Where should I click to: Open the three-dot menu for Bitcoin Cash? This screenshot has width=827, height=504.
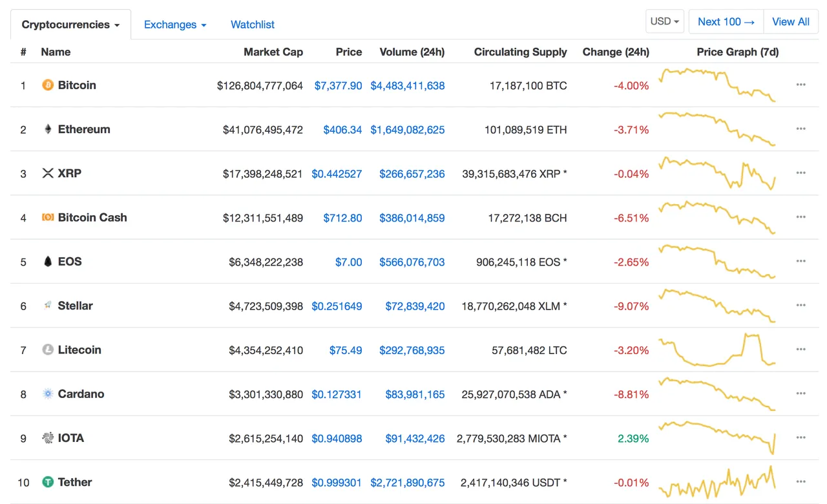tap(801, 217)
